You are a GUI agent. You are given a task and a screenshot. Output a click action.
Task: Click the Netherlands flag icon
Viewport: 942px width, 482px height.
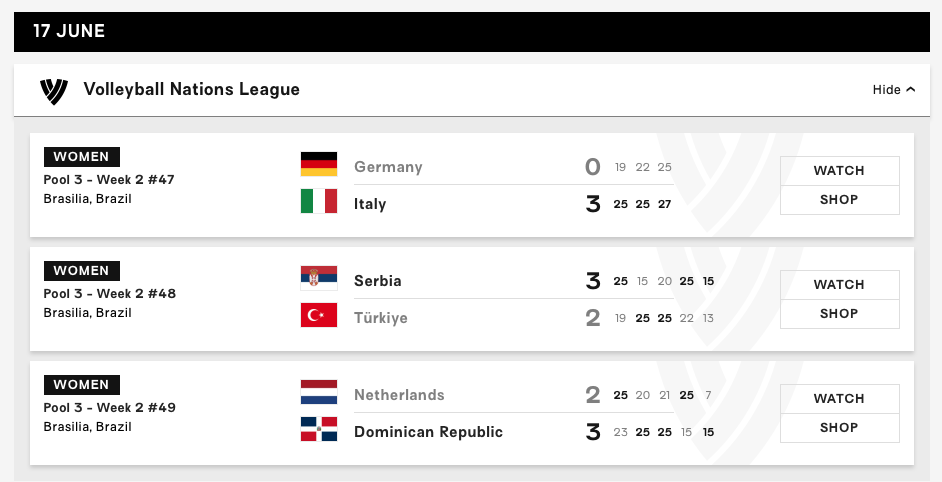click(x=319, y=392)
